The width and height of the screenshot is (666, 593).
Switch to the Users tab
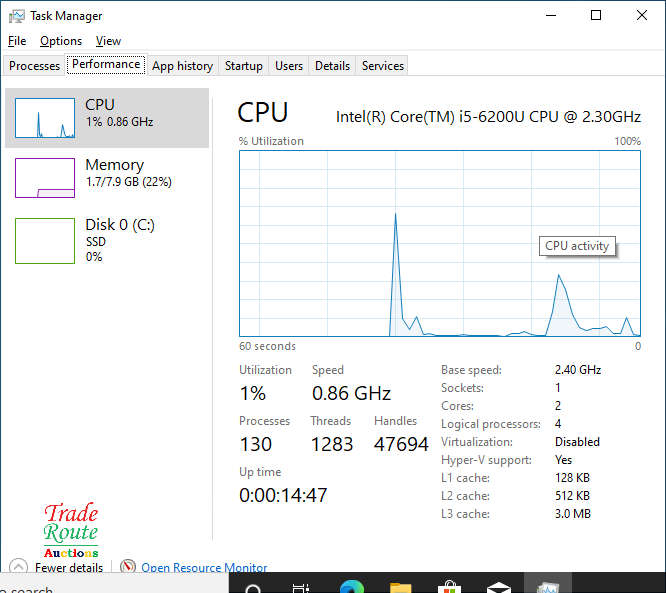coord(289,66)
